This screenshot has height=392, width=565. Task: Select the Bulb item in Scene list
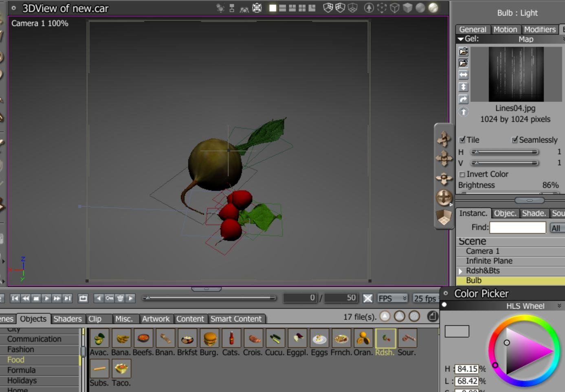(510, 280)
